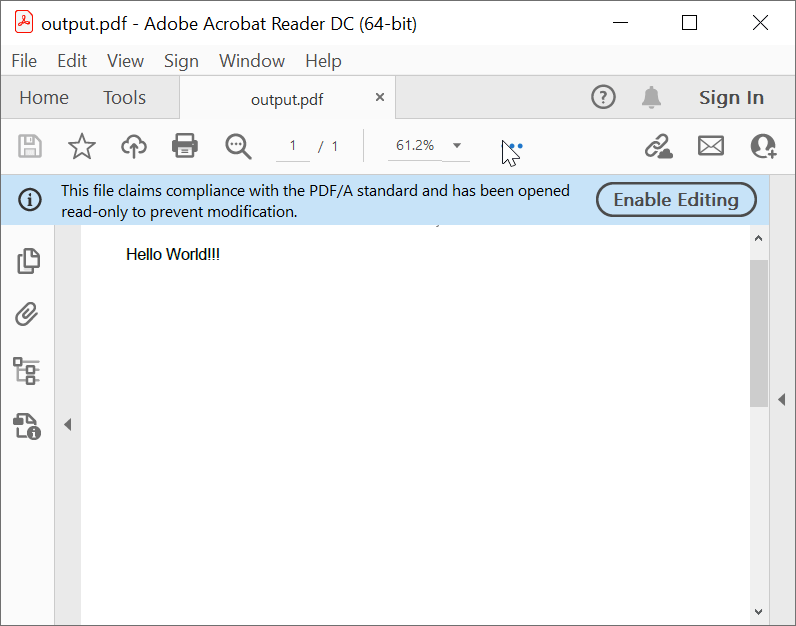Click the scroll up arrow
796x626 pixels.
(x=758, y=238)
